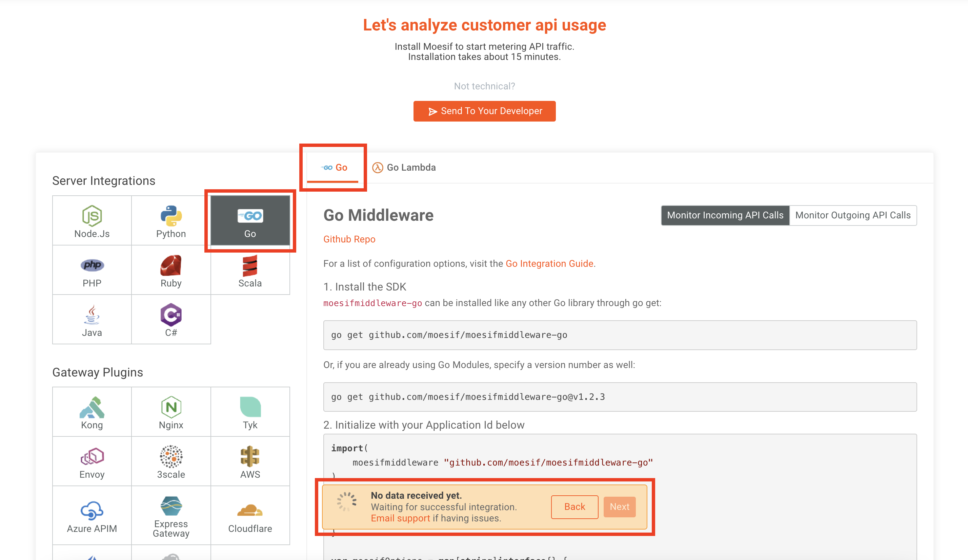This screenshot has width=968, height=560.
Task: Choose the Python server integration
Action: [x=171, y=221]
